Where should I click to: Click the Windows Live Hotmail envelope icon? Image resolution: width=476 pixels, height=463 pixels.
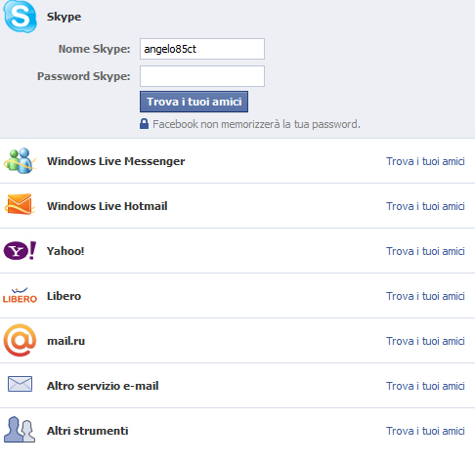pyautogui.click(x=20, y=205)
